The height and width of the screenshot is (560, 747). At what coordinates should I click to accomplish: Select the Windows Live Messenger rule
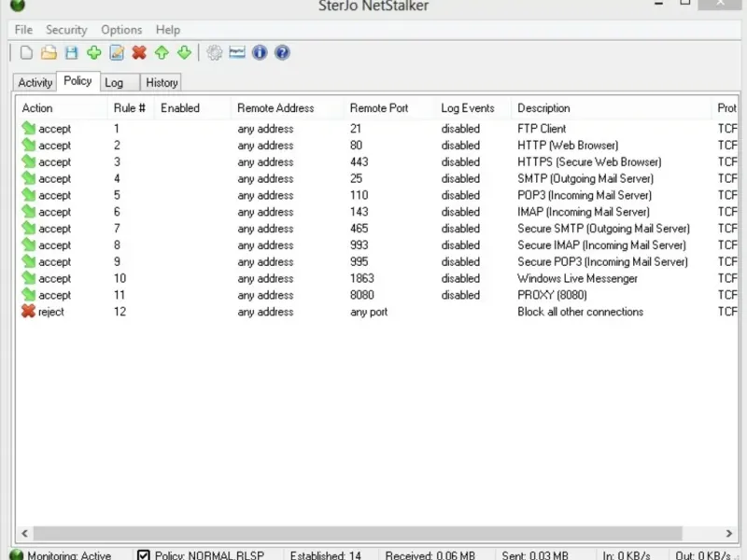point(577,278)
